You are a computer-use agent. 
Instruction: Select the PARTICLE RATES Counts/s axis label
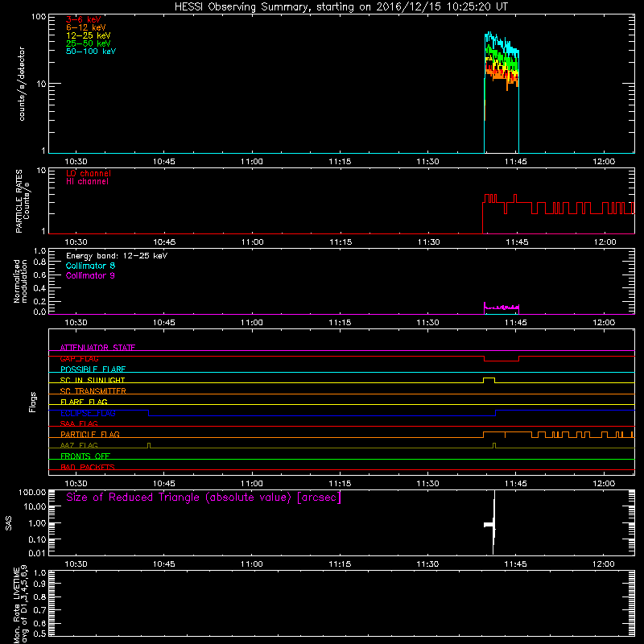click(23, 201)
